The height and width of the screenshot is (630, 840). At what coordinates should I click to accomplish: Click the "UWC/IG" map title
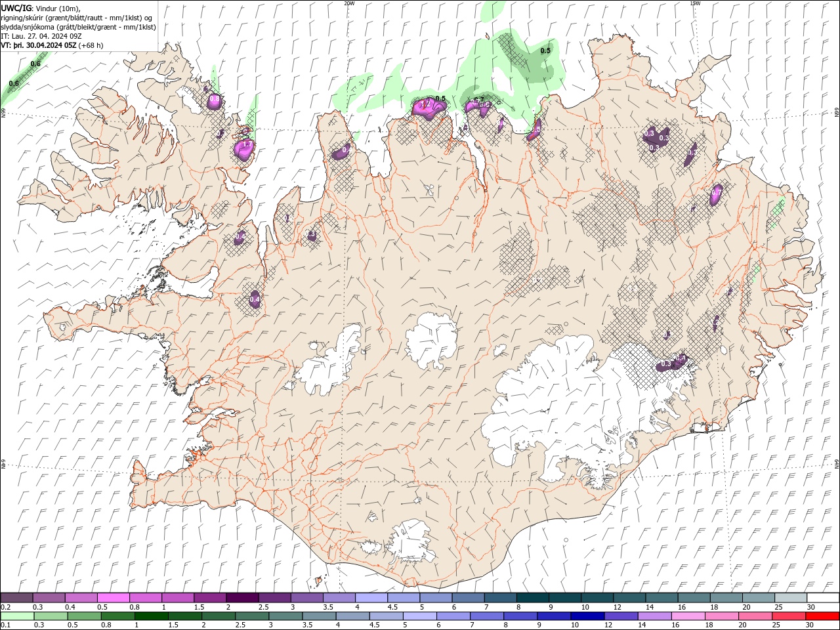[x=16, y=8]
